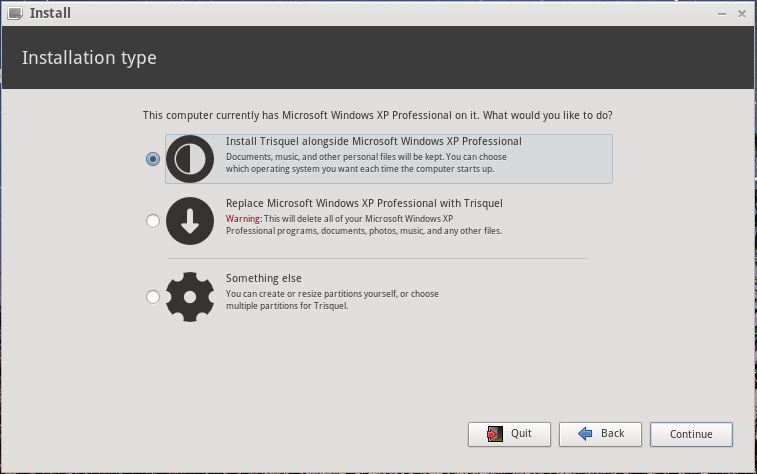Screen dimensions: 757x474
Task: Click the 'Something else' option title text
Action: pyautogui.click(x=263, y=279)
